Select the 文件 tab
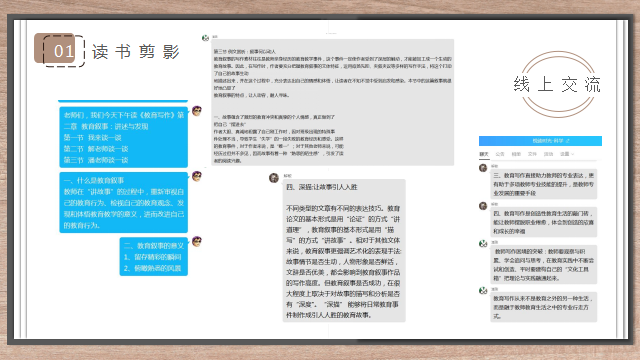 click(x=532, y=154)
